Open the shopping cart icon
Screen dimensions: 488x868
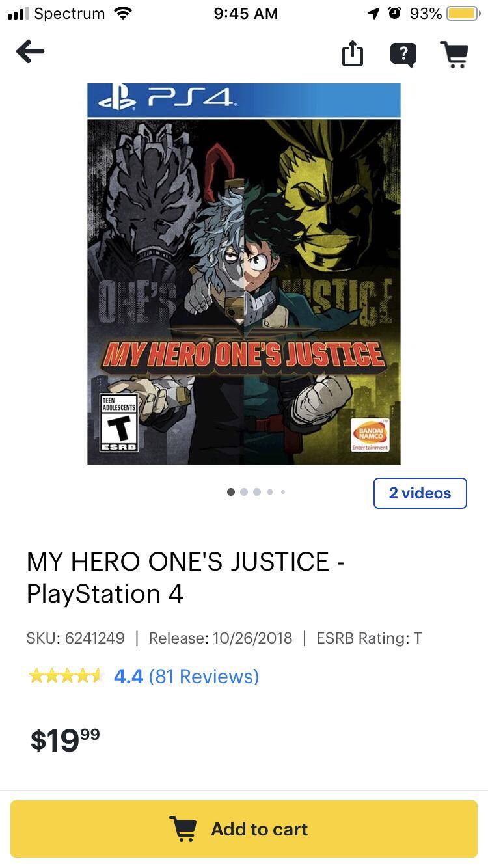[x=455, y=54]
